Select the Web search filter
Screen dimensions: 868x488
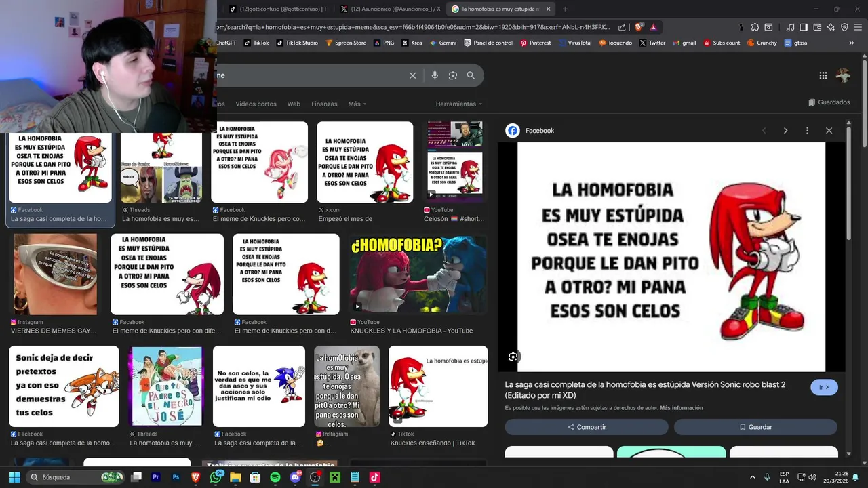[294, 104]
